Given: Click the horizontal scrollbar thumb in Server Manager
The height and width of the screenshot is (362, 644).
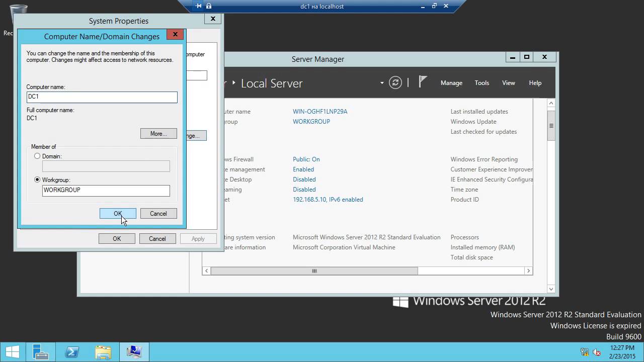Looking at the screenshot, I should 314,270.
